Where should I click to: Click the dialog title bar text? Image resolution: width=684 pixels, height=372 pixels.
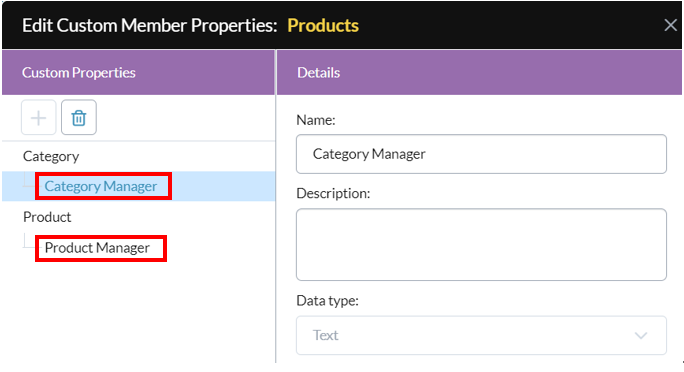[x=150, y=26]
